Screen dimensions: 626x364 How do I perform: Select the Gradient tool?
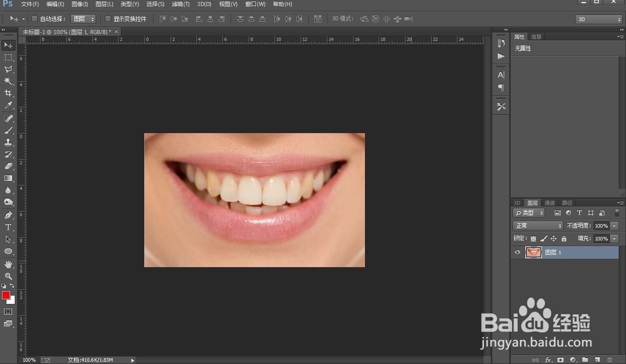point(8,178)
